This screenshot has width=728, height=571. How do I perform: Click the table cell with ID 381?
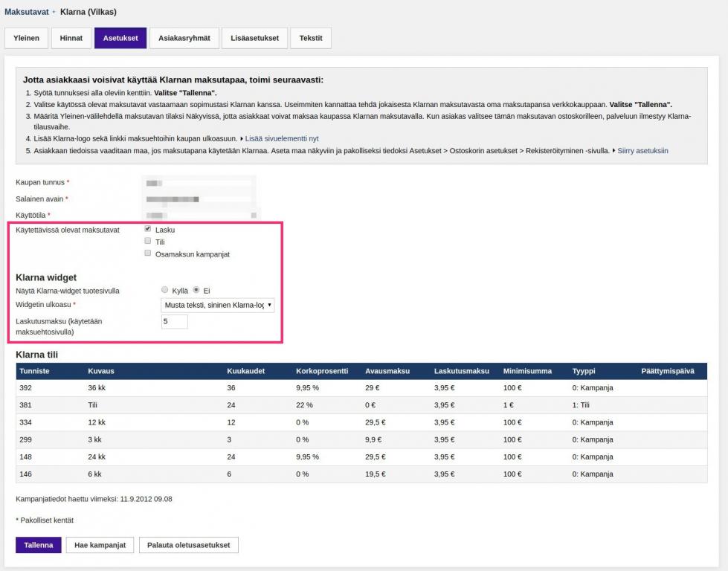click(25, 404)
